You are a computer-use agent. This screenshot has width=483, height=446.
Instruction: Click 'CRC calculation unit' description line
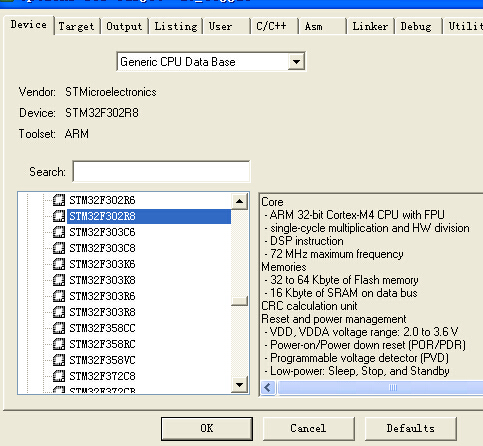pyautogui.click(x=309, y=306)
